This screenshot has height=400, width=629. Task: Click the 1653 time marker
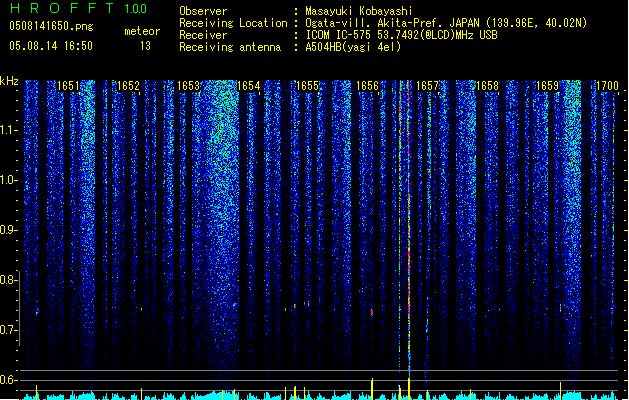click(189, 86)
